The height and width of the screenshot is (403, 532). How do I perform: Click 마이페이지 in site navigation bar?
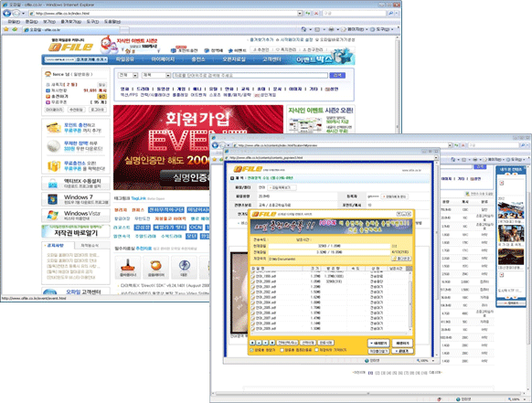(163, 59)
